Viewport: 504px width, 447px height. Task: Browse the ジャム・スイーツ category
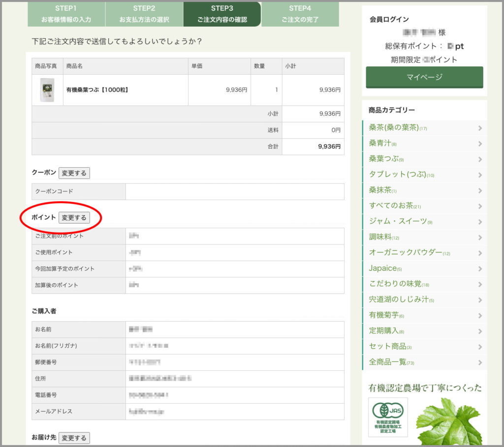click(401, 222)
